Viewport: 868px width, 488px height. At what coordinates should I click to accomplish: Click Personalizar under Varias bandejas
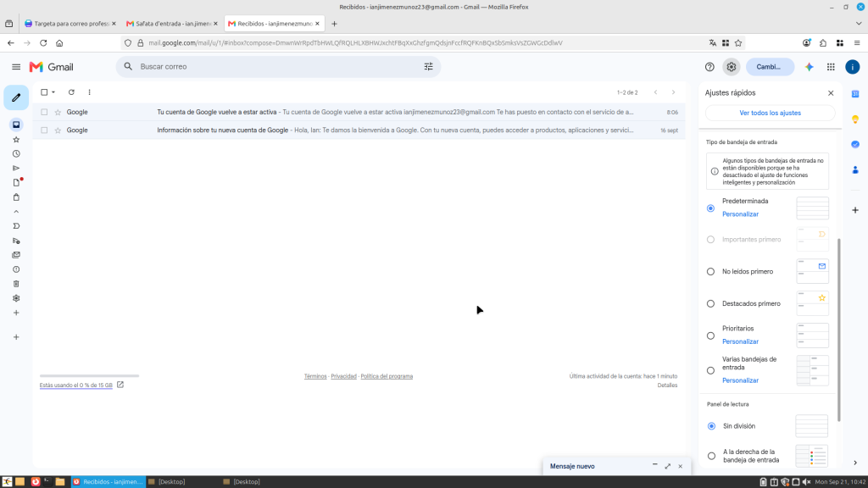[740, 380]
